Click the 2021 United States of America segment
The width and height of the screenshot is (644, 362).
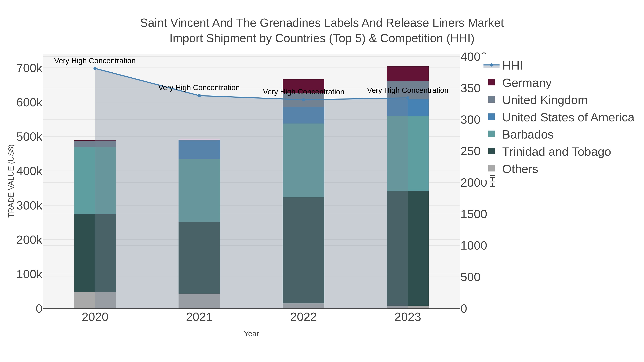[x=199, y=149]
